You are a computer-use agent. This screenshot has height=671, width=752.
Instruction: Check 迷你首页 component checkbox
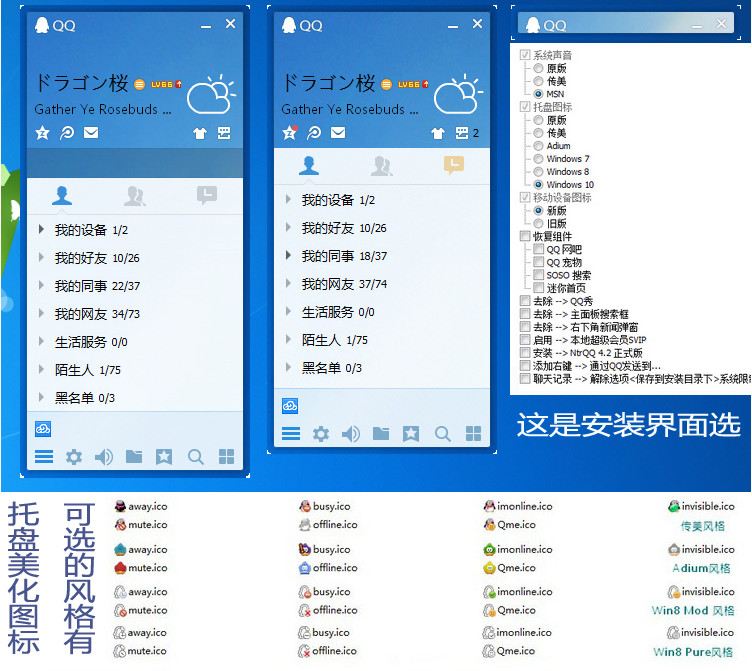(539, 288)
